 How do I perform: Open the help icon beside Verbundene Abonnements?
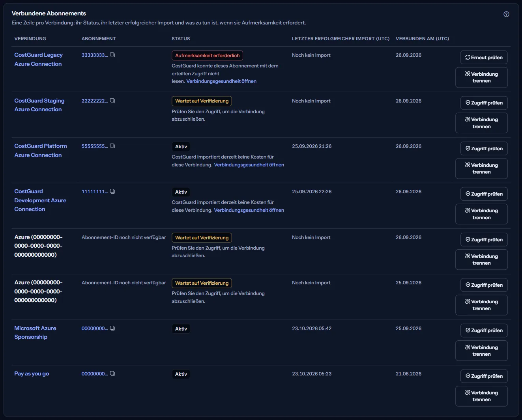point(506,14)
